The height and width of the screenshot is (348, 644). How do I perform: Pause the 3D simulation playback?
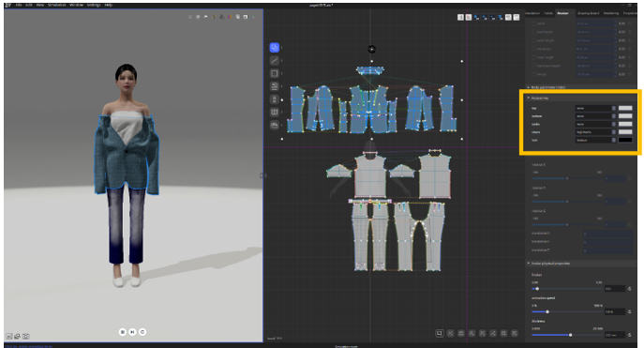[x=123, y=331]
